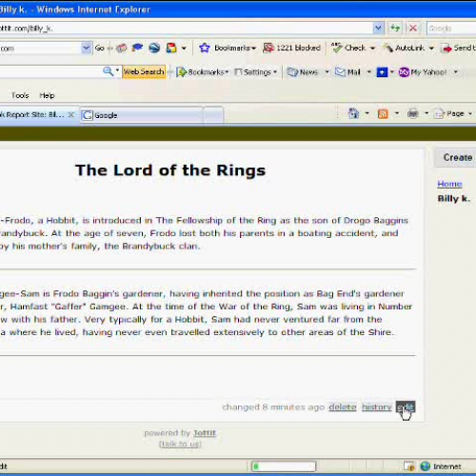Open the Help menu

coord(47,95)
